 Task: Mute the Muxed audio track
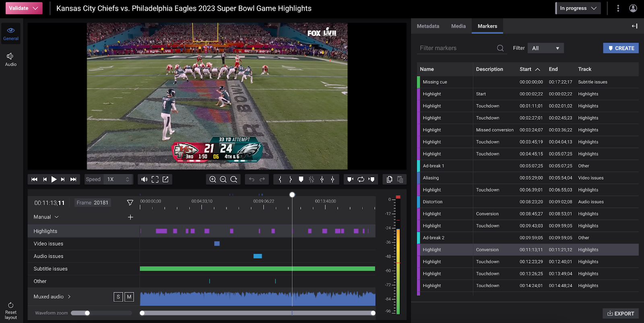pyautogui.click(x=129, y=297)
